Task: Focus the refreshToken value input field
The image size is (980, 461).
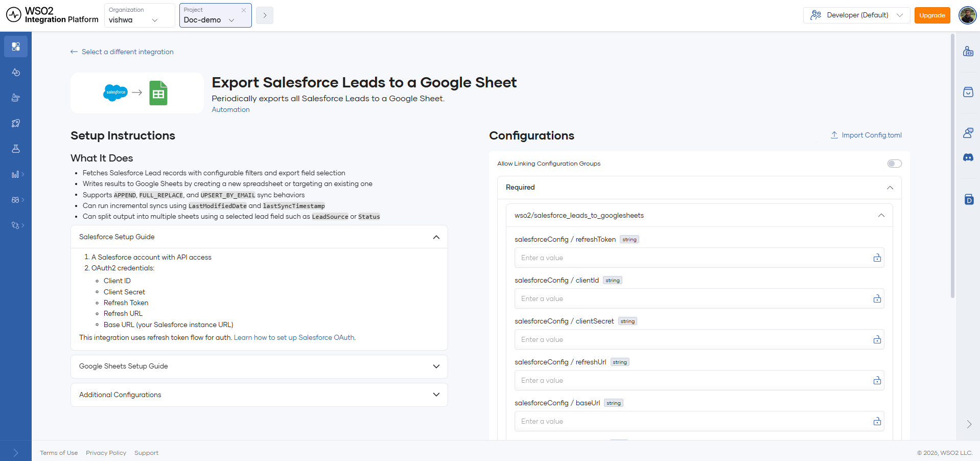Action: (699, 258)
